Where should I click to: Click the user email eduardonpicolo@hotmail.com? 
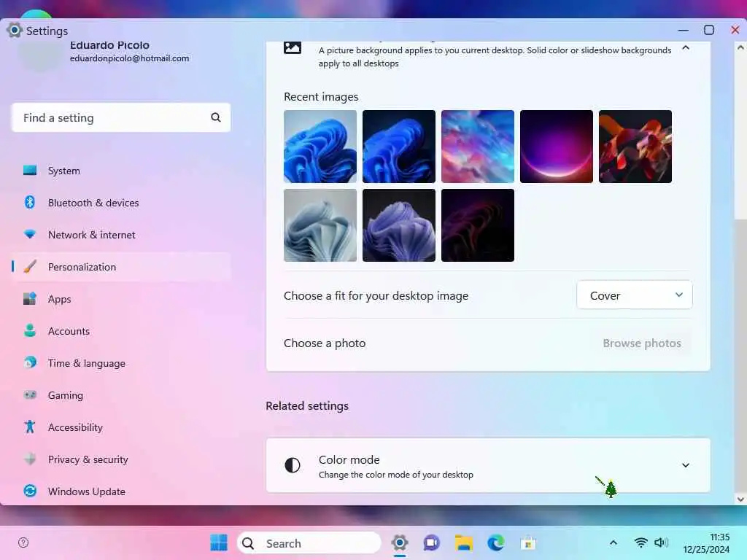point(130,58)
